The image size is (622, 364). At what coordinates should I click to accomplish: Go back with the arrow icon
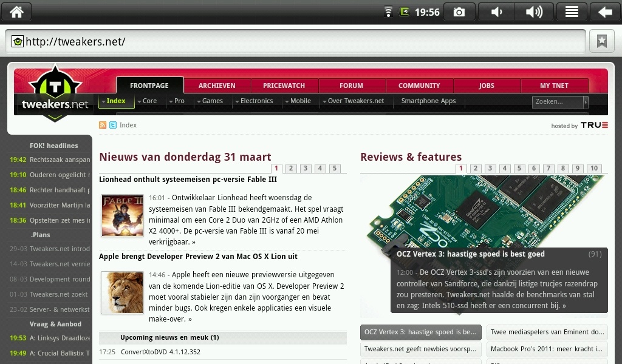click(x=605, y=12)
